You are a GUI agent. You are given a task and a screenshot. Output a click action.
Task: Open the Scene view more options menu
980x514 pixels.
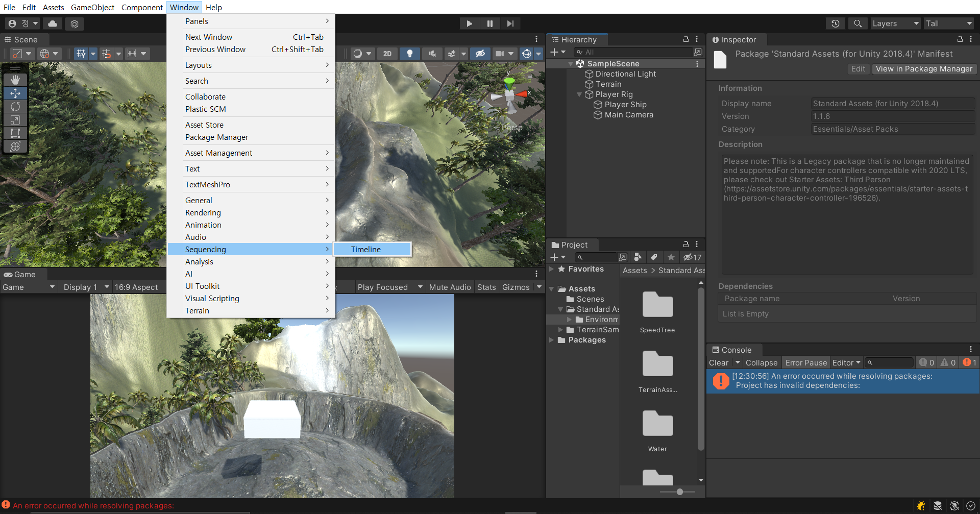point(536,39)
